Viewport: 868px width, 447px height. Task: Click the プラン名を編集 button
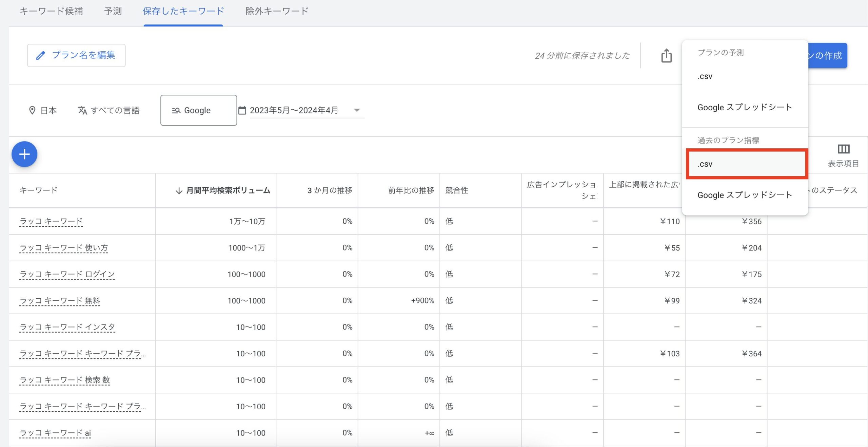tap(76, 55)
